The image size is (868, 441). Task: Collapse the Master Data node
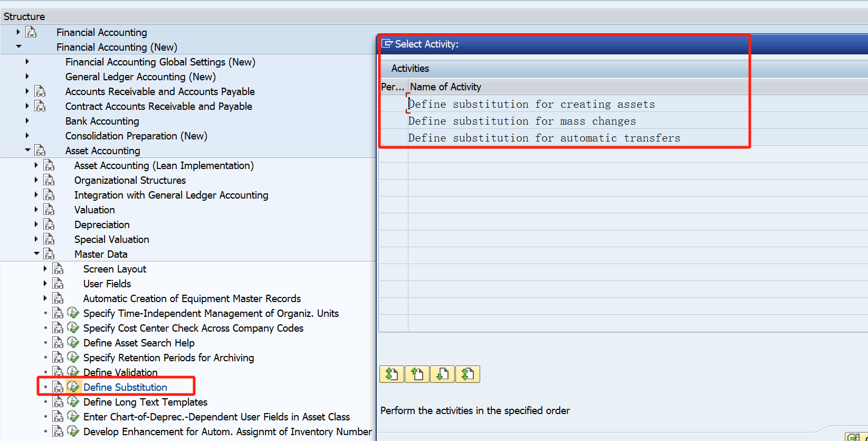coord(36,254)
